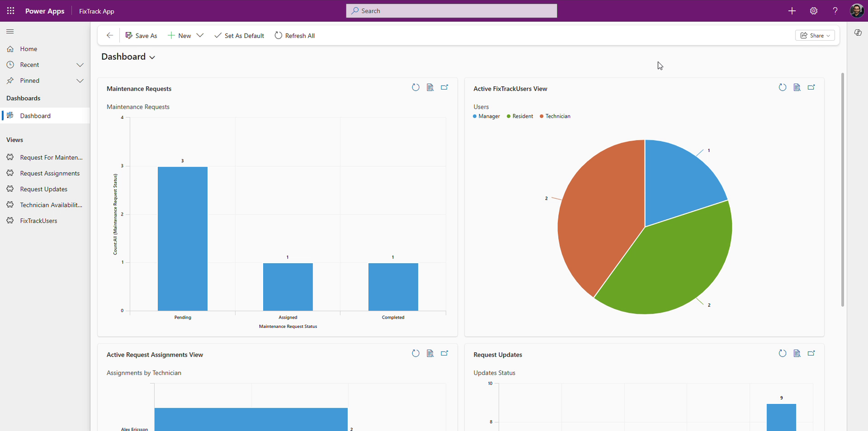Go back with the arrow button
This screenshot has height=431, width=868.
110,35
